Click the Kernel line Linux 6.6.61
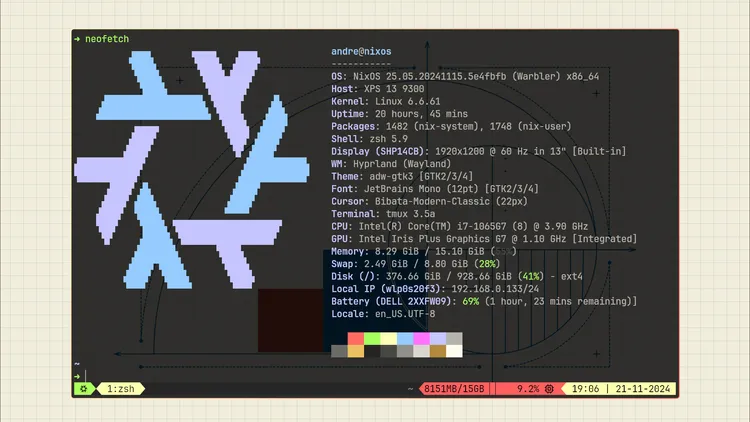Screen dimensions: 750x422 (x=386, y=101)
